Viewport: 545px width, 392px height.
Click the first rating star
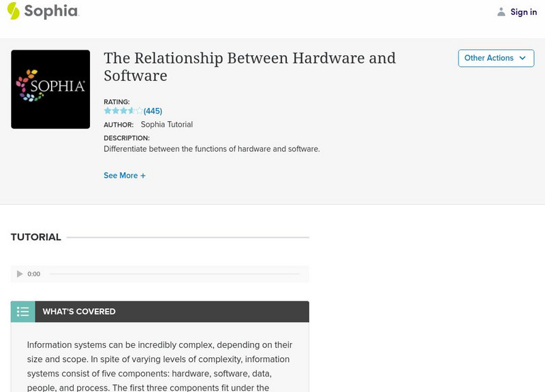107,110
